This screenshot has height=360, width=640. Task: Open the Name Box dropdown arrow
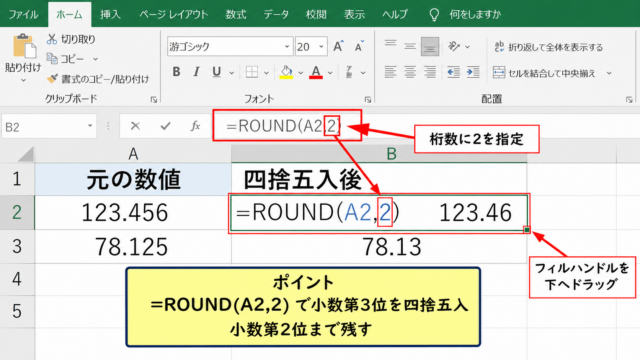(x=90, y=126)
